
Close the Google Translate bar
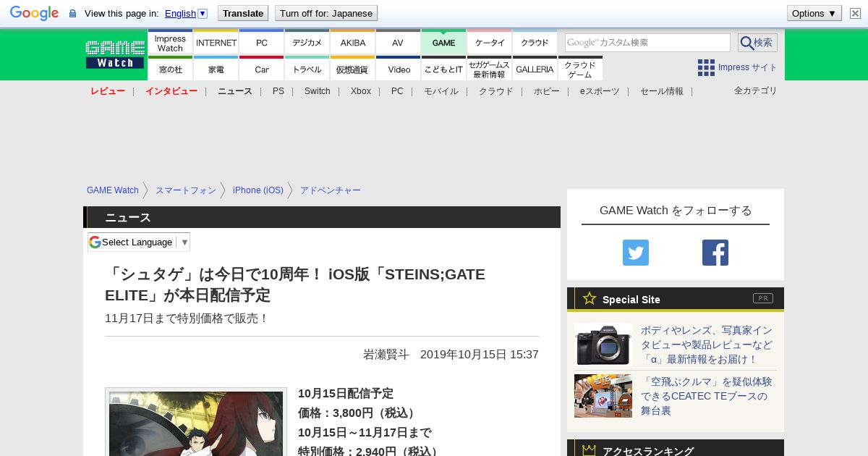click(855, 13)
